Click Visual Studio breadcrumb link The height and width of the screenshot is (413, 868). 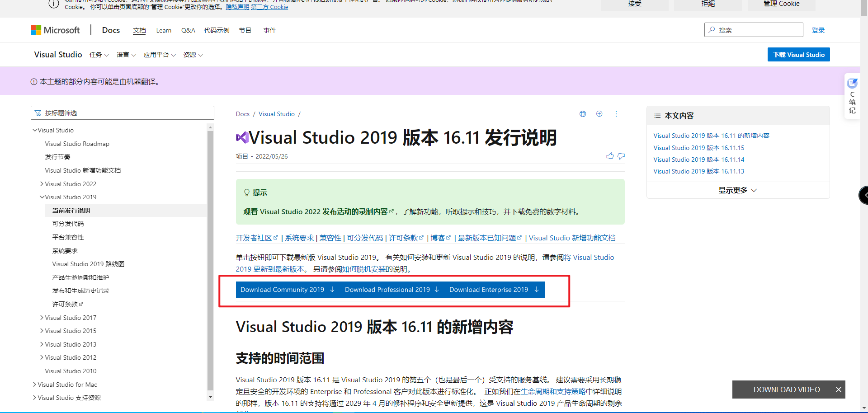[277, 114]
